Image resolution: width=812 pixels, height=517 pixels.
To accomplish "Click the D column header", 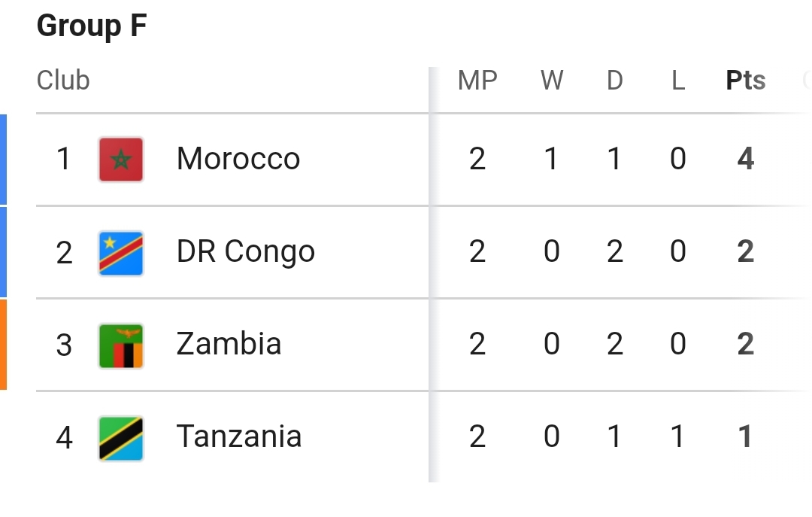I will (x=615, y=81).
